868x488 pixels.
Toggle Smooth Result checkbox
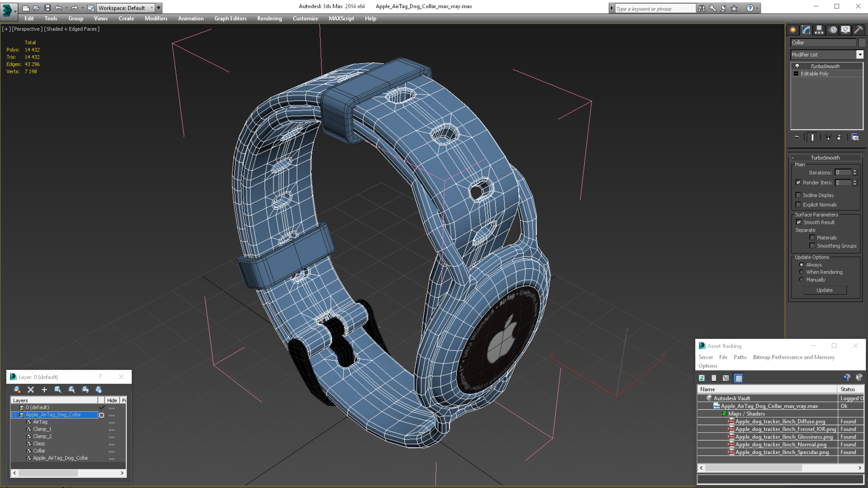pos(798,222)
